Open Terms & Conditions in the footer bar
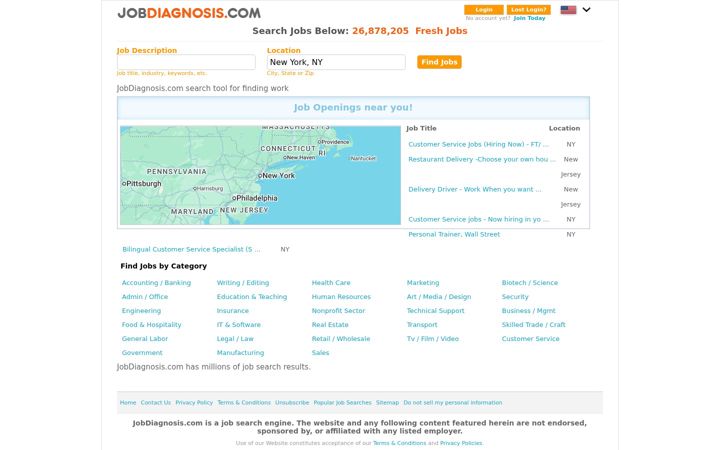The width and height of the screenshot is (720, 450). 244,403
